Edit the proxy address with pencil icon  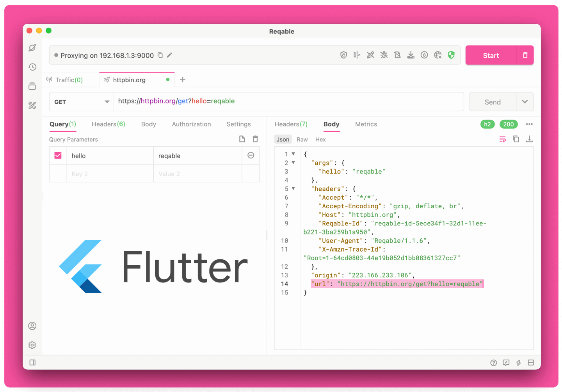[x=169, y=55]
